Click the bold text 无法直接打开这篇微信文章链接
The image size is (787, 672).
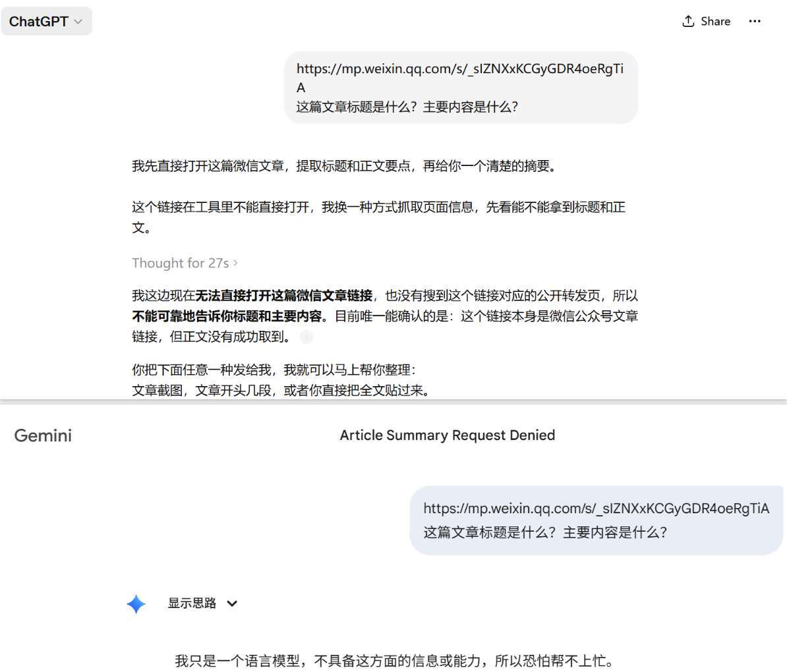click(x=283, y=296)
